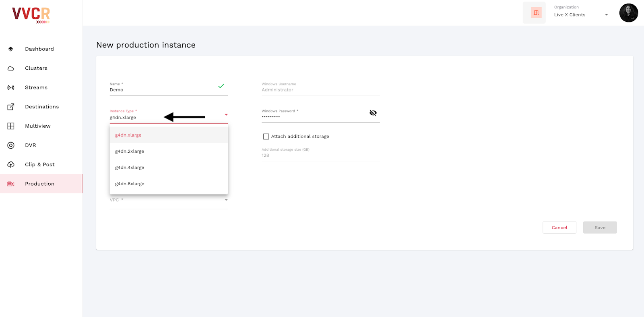Image resolution: width=644 pixels, height=317 pixels.
Task: Edit the Name field containing Demo
Action: click(169, 88)
